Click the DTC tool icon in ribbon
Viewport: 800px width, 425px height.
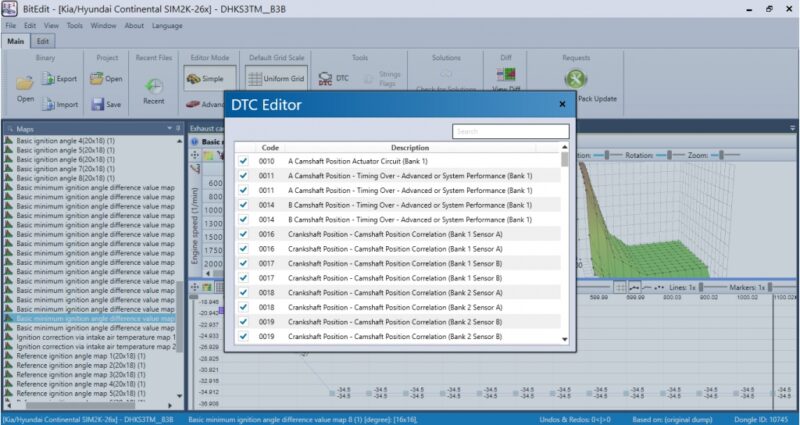point(327,78)
